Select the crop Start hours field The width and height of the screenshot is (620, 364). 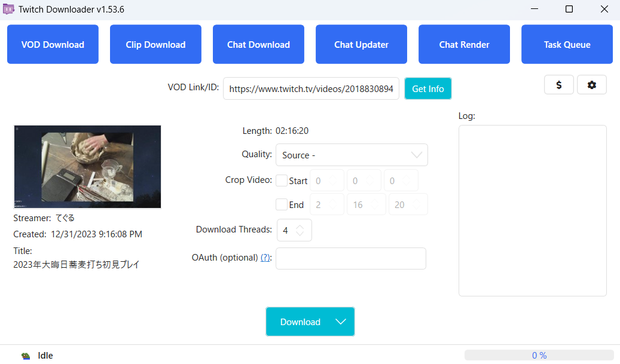(326, 181)
